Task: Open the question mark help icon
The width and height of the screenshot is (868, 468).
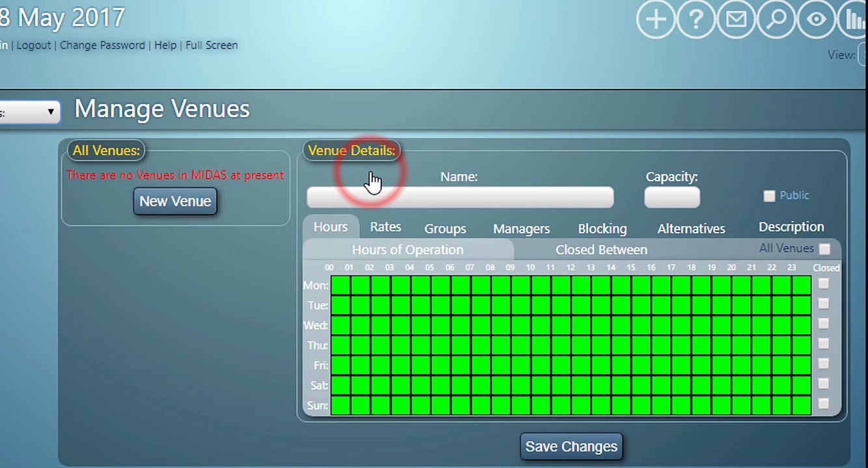Action: [696, 20]
